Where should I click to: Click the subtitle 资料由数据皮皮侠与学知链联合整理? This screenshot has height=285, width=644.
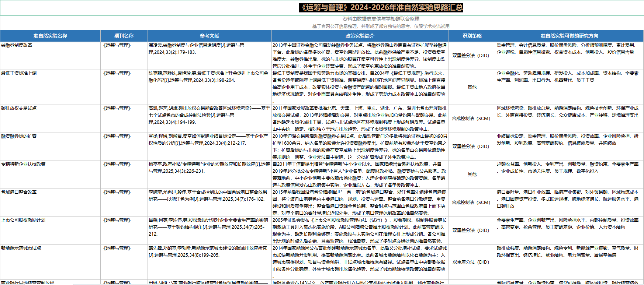pos(381,19)
